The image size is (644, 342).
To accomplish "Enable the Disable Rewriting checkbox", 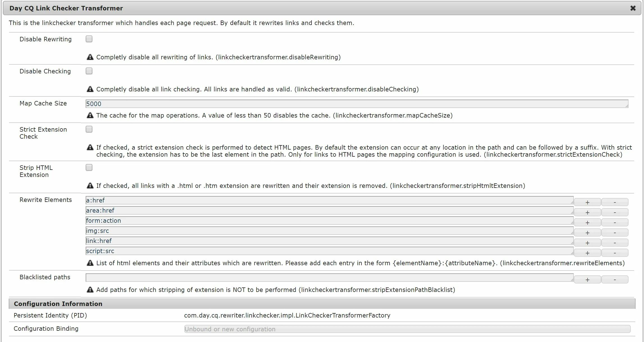I will coord(89,39).
